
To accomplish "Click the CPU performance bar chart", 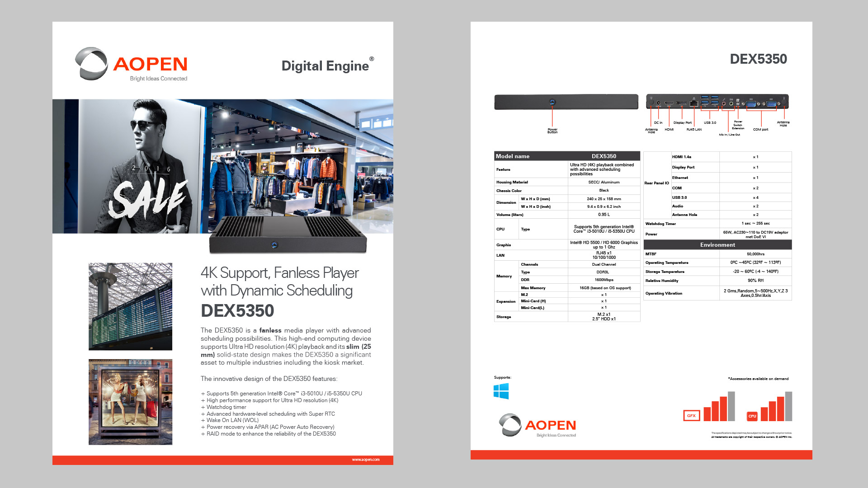I will 776,407.
